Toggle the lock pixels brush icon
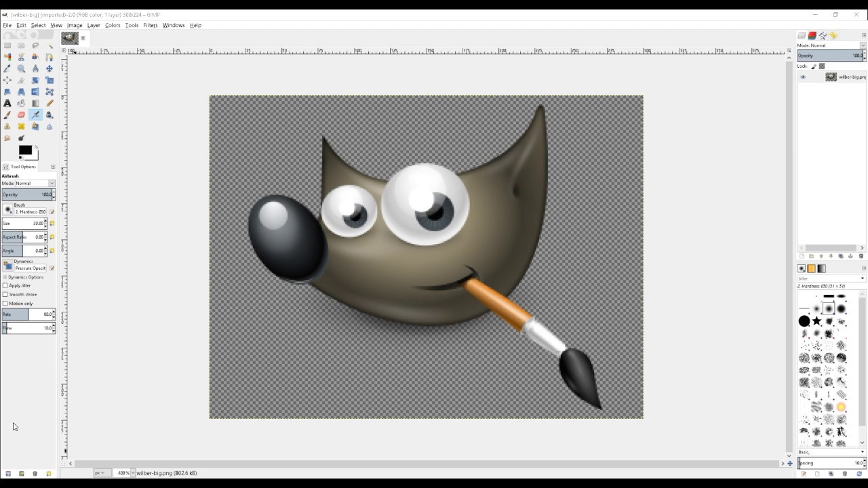868x488 pixels. pos(814,66)
